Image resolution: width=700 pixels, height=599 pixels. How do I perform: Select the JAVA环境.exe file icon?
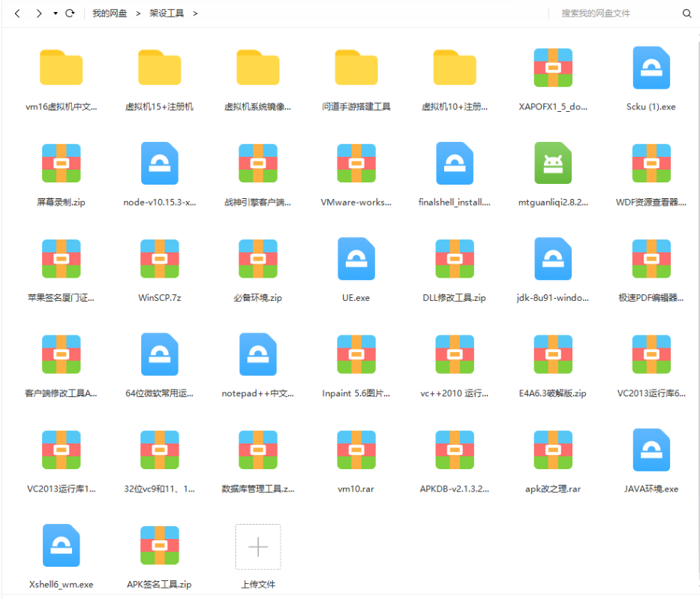pos(651,450)
